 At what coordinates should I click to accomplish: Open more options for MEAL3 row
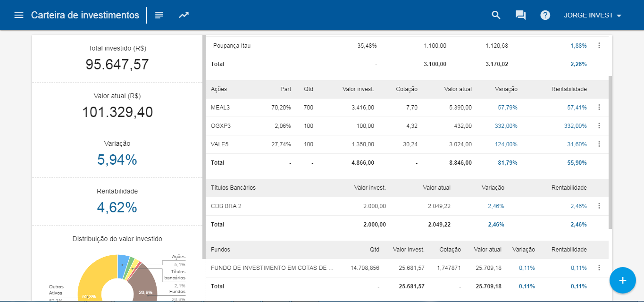click(x=599, y=107)
